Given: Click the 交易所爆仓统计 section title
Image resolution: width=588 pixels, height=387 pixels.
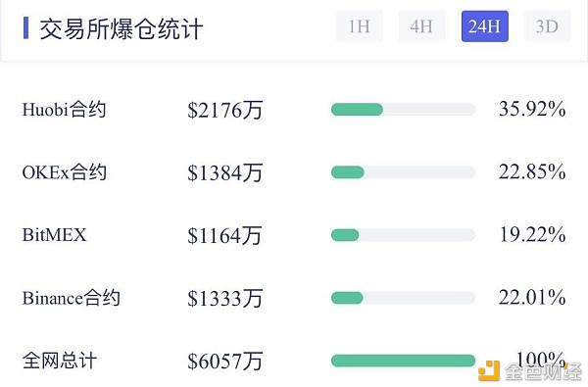Looking at the screenshot, I should click(122, 28).
